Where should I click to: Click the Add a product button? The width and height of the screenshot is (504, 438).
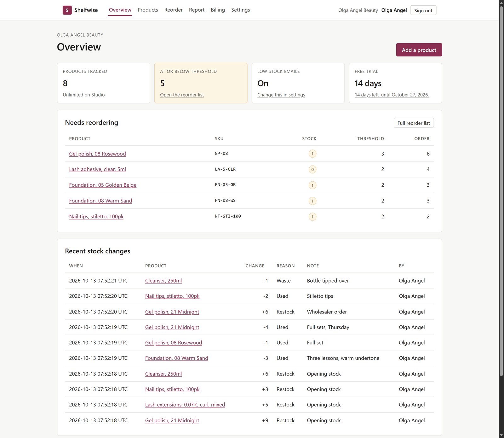pos(419,50)
